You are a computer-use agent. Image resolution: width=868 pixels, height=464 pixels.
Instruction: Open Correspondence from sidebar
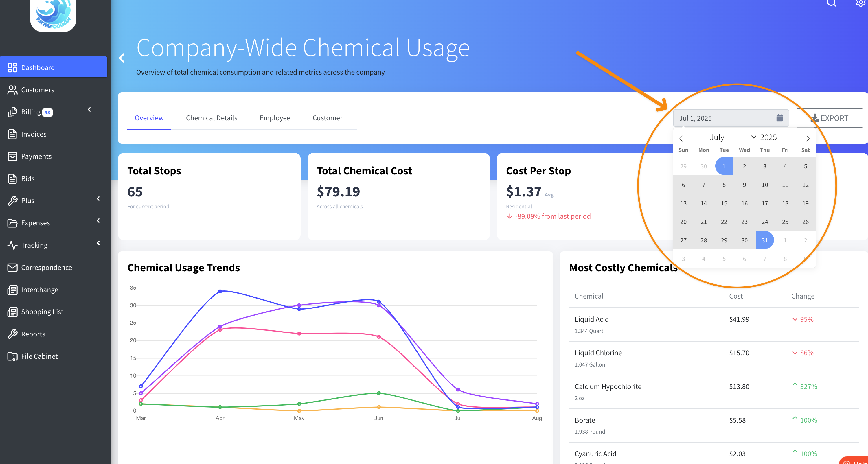(47, 267)
